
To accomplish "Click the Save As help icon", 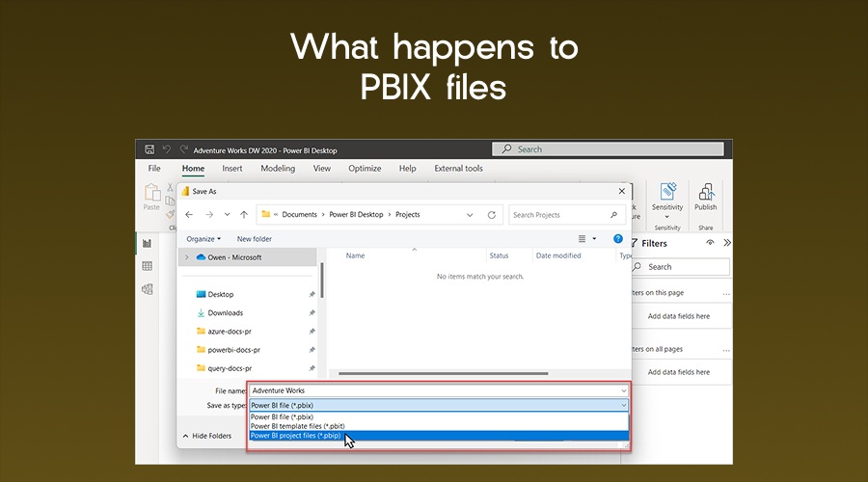I will 618,238.
